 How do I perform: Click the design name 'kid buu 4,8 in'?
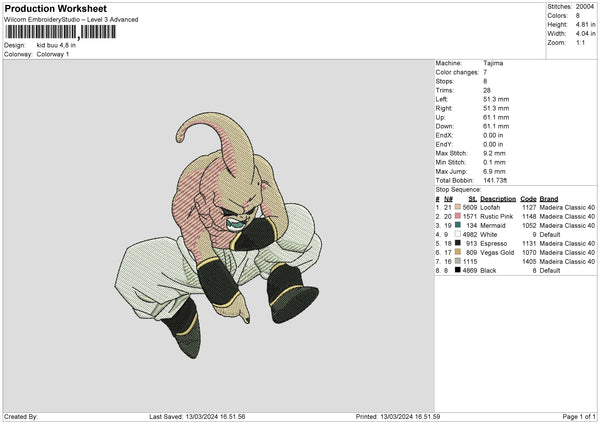click(x=56, y=45)
